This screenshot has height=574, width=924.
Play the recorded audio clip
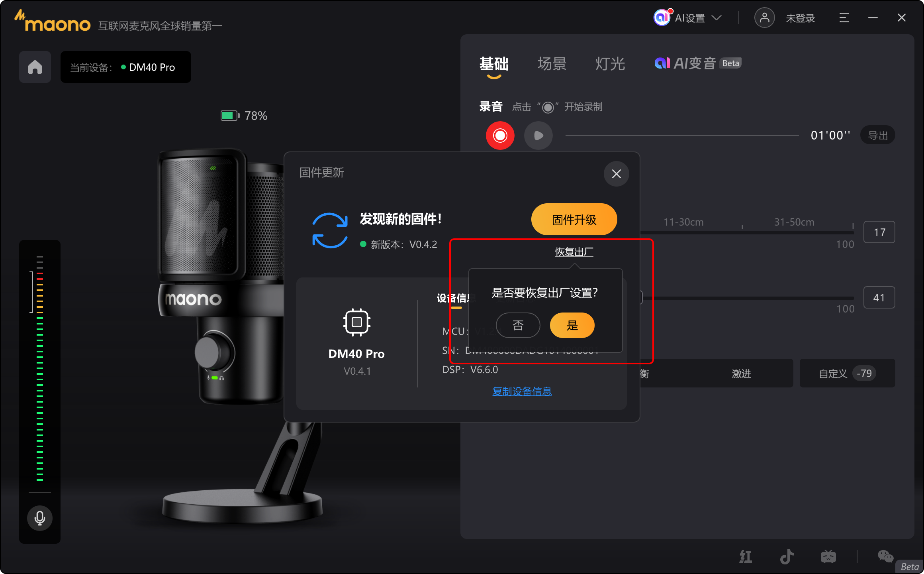tap(538, 136)
